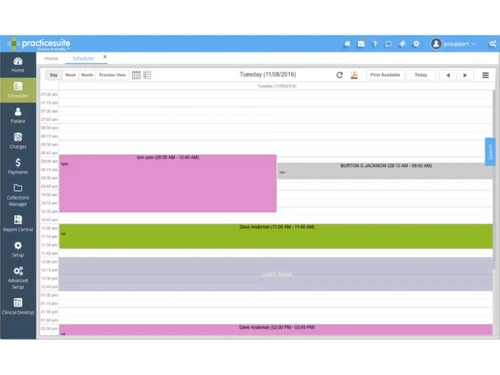Click the Tuesday (11/08/2016) date title

[x=268, y=74]
